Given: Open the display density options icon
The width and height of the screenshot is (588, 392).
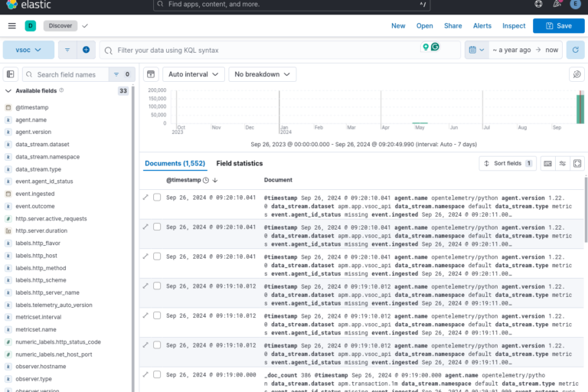Looking at the screenshot, I should click(x=563, y=164).
